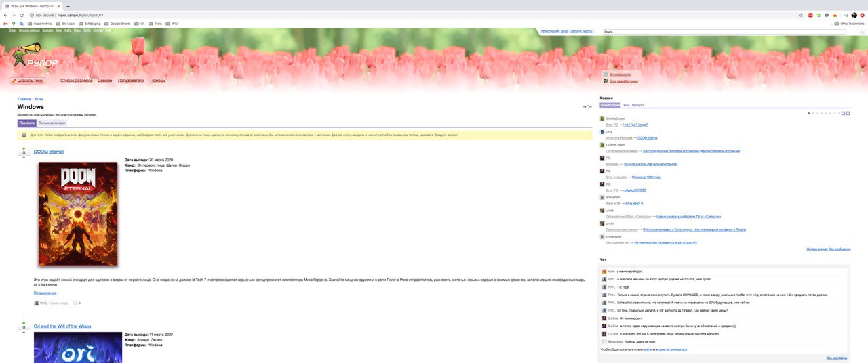Go to Игры in the breadcrumb
Viewport: 868px width, 363px height.
click(x=39, y=99)
